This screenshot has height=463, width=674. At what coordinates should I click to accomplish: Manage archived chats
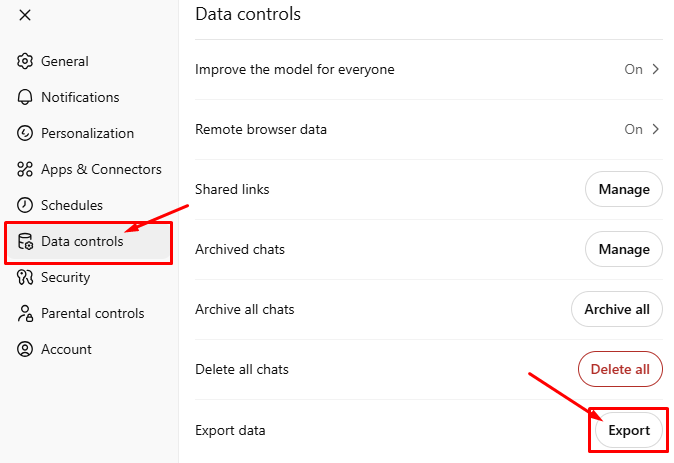[x=624, y=249]
